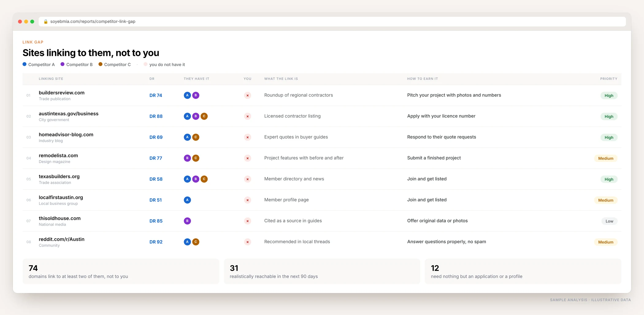Click the LINKING SITE column header
Screen dimensions: 644x315
click(x=51, y=79)
